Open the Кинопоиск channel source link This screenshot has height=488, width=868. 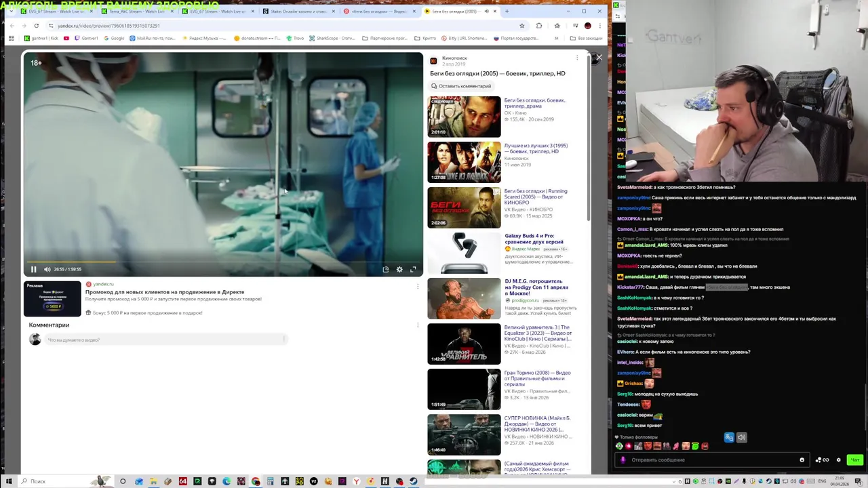454,58
